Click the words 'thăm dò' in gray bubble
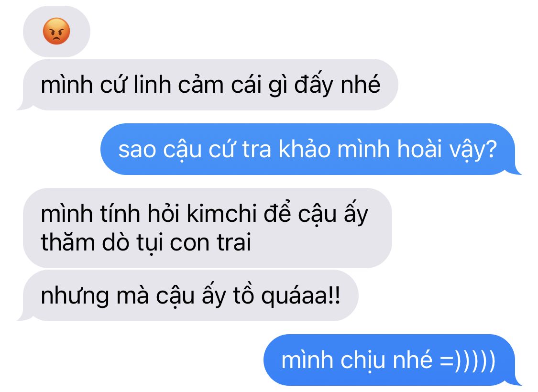Viewport: 538px width, 392px height. (x=85, y=241)
